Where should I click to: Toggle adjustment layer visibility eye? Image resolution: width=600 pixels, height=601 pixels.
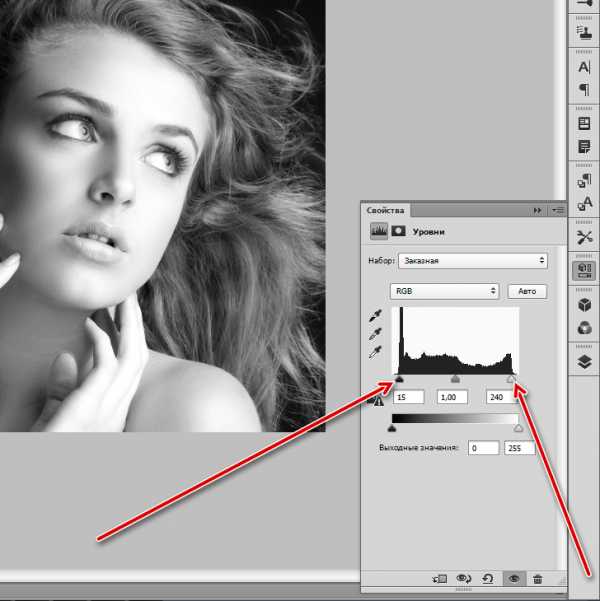click(x=514, y=579)
